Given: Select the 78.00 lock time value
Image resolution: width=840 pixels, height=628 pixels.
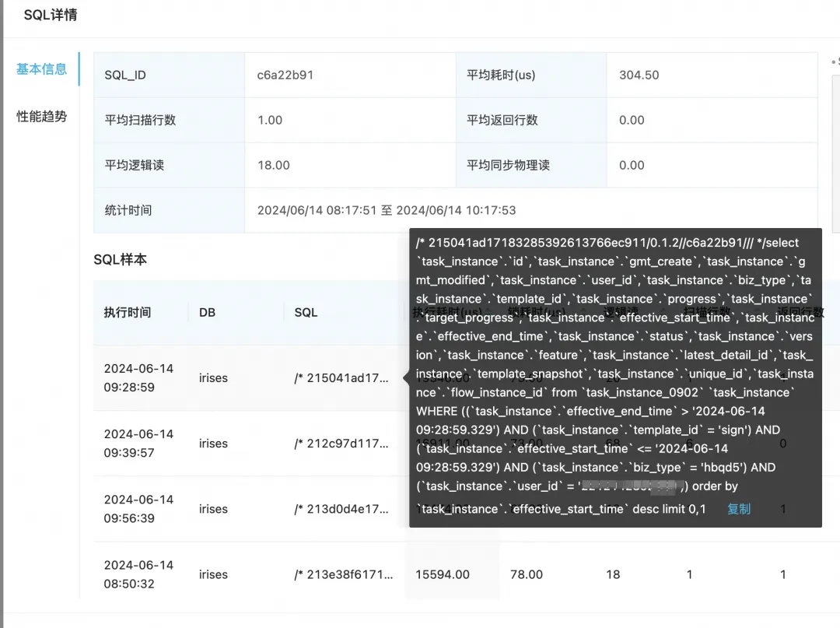Looking at the screenshot, I should 527,574.
